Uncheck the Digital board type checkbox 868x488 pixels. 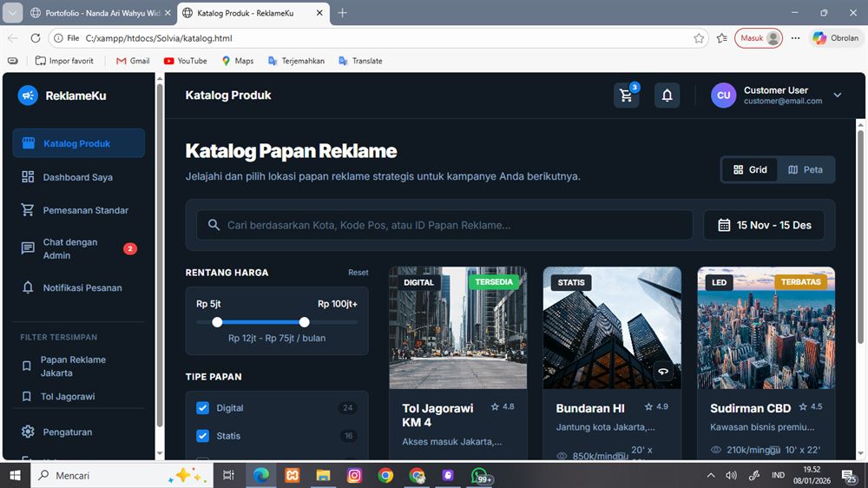click(x=203, y=408)
